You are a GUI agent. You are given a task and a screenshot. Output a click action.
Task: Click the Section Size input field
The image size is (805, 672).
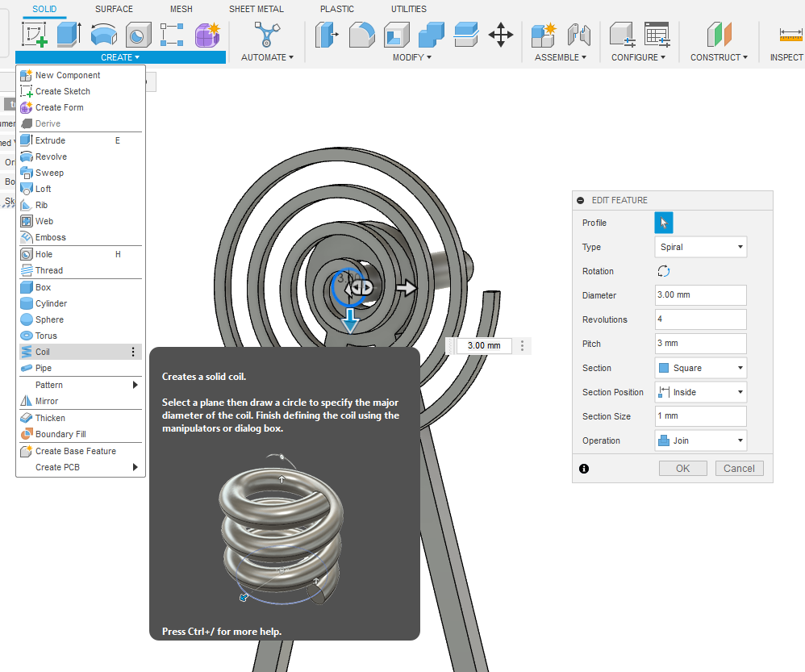pyautogui.click(x=700, y=416)
